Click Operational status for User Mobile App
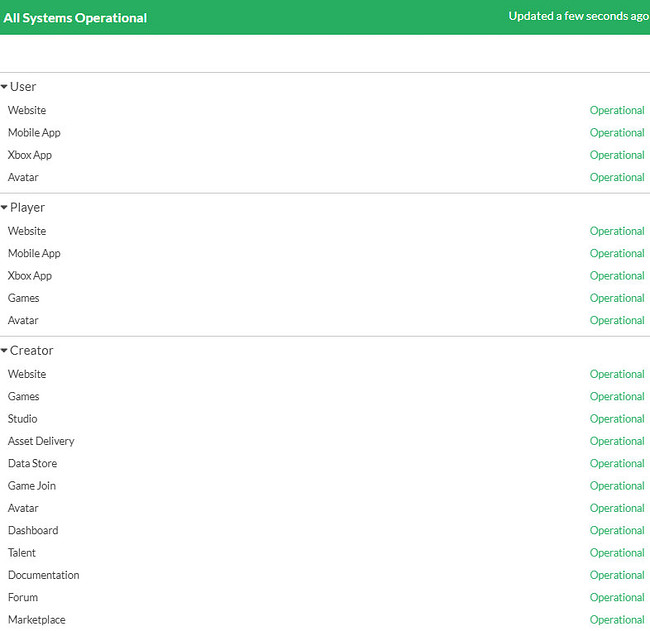This screenshot has width=650, height=631. click(x=617, y=133)
